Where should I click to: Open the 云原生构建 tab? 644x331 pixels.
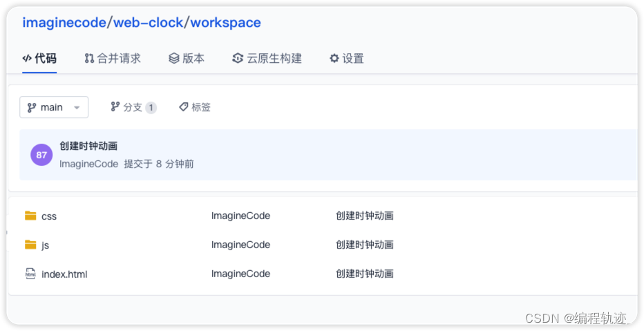[267, 58]
